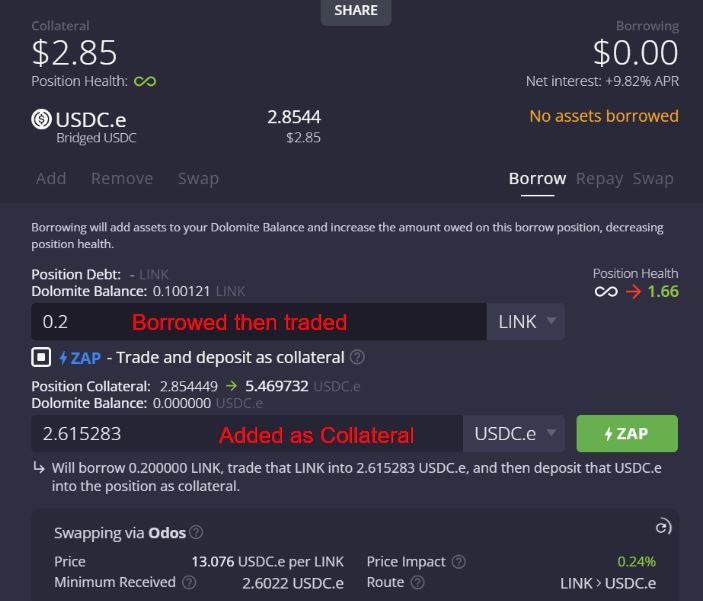Viewport: 703px width, 601px height.
Task: Click the Odos swap info icon
Action: click(x=196, y=533)
